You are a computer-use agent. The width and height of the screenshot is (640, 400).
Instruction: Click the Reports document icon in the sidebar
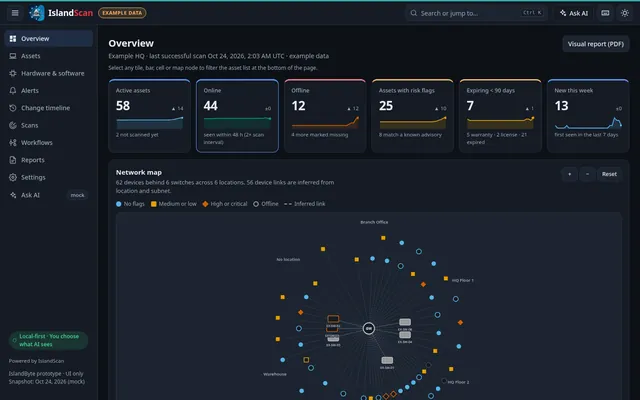coord(13,160)
